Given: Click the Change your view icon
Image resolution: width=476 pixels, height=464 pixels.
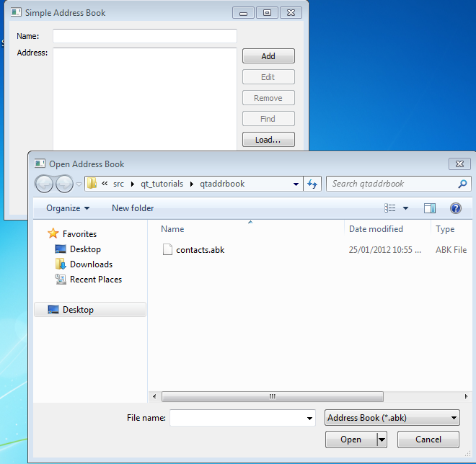Looking at the screenshot, I should click(389, 208).
